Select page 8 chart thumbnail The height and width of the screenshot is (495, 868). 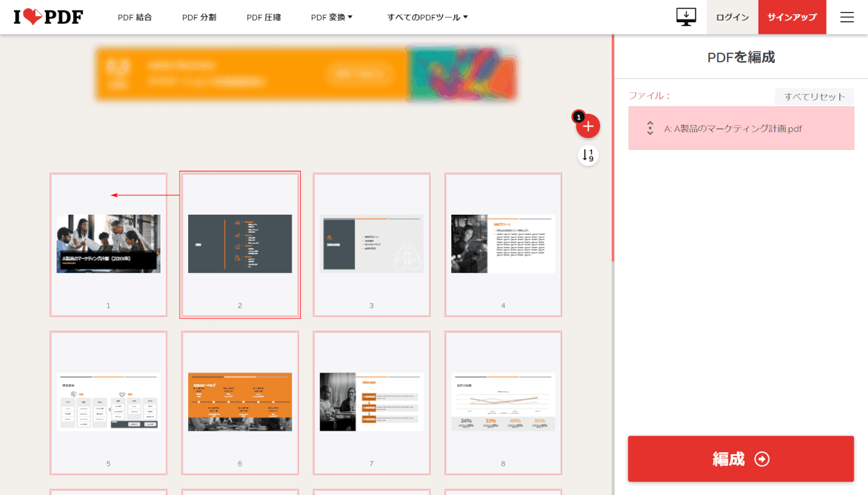503,402
